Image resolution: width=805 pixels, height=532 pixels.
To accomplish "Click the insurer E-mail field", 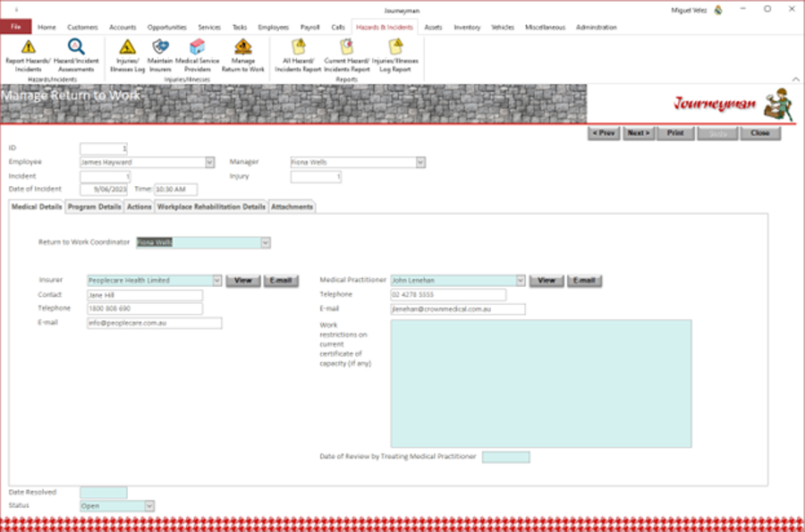I will pyautogui.click(x=155, y=323).
